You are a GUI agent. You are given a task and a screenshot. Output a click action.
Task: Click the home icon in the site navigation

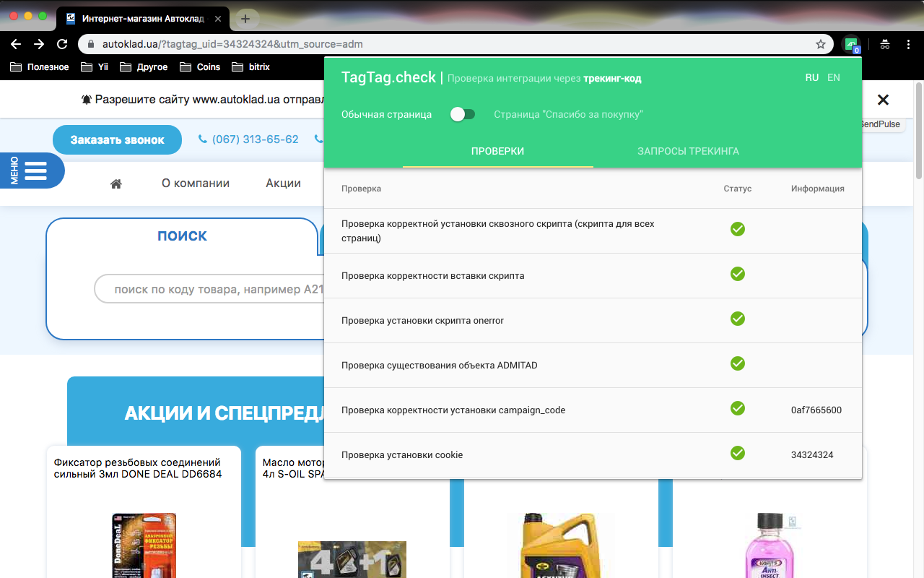click(115, 184)
